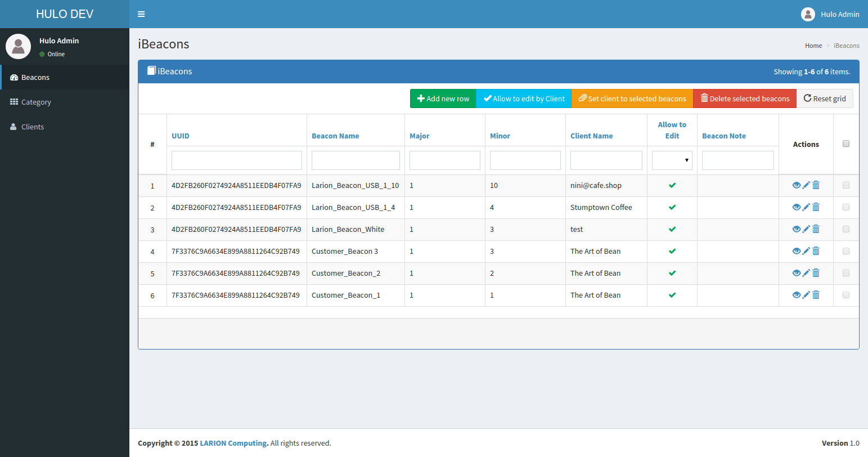868x457 pixels.
Task: Check the checkbox for row 1 beacon
Action: point(845,185)
